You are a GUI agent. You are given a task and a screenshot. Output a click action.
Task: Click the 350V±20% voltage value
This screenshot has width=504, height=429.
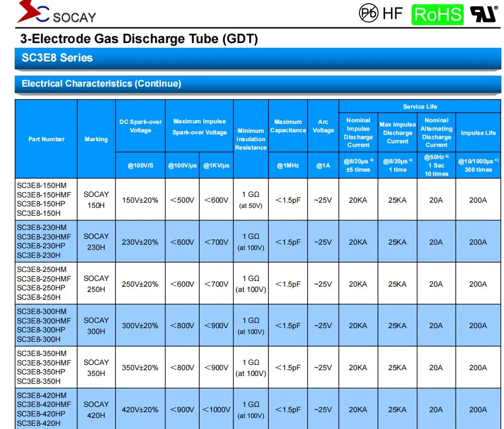[140, 368]
